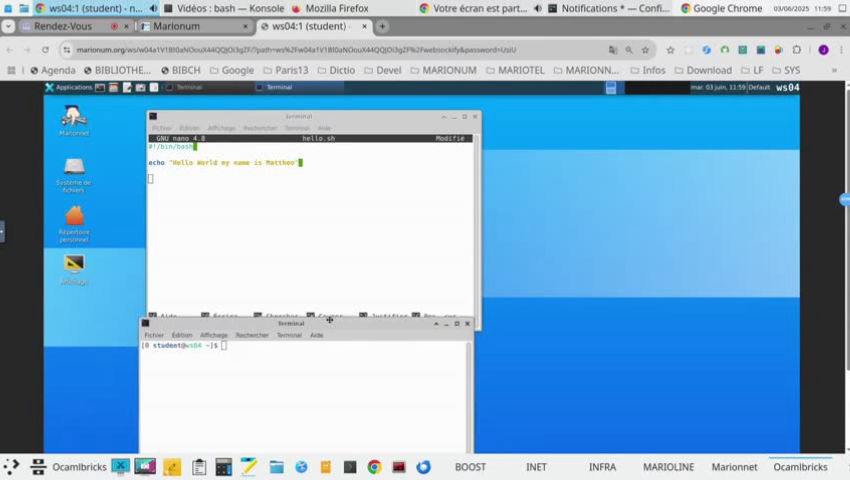
Task: Expand the Infos bookmarks folder
Action: (x=648, y=71)
